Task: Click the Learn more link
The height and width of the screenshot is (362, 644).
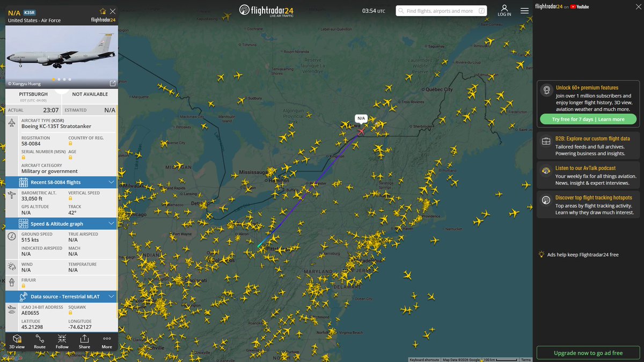Action: tap(611, 119)
